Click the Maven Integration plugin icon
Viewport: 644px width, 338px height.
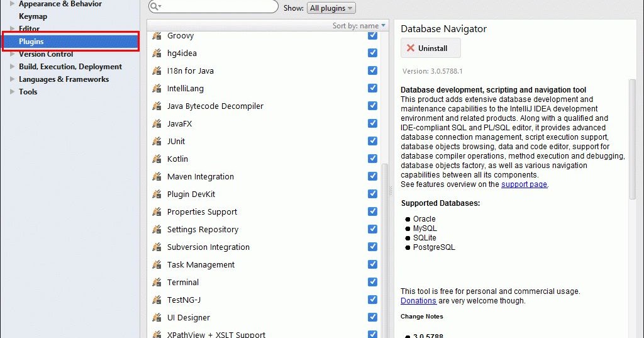point(157,176)
